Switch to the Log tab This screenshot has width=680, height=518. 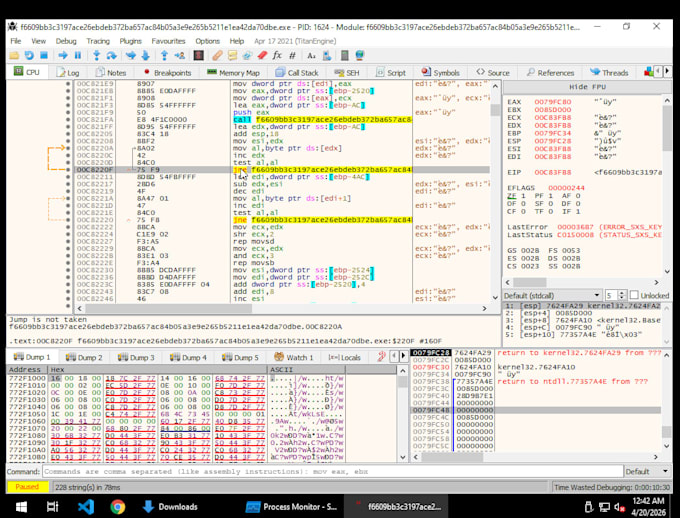tap(68, 72)
